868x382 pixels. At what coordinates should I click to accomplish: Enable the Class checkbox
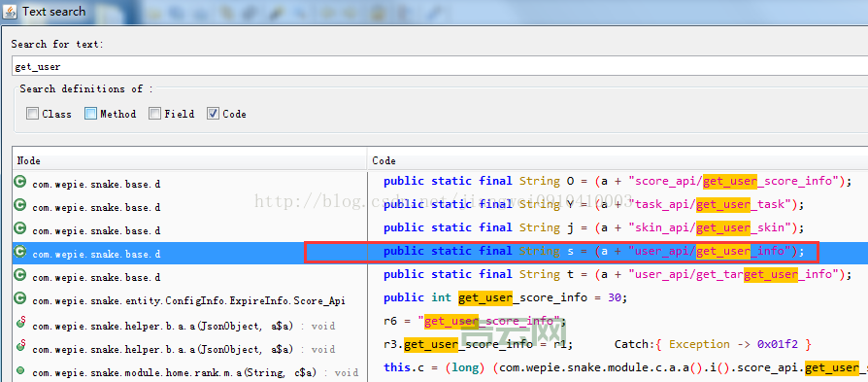[x=33, y=114]
